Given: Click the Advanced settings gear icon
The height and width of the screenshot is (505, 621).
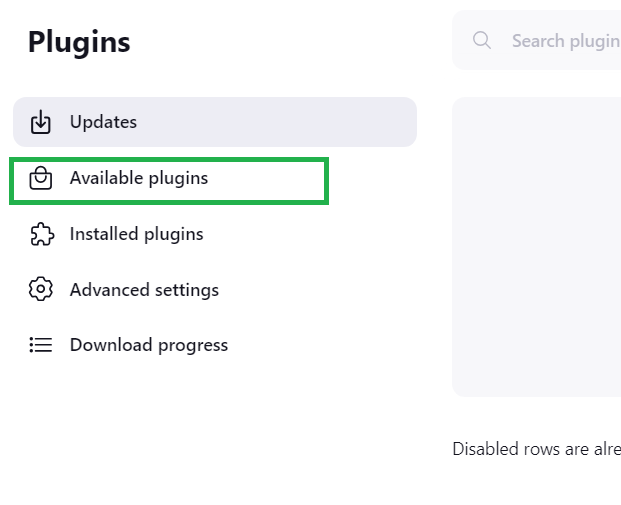Looking at the screenshot, I should [40, 290].
